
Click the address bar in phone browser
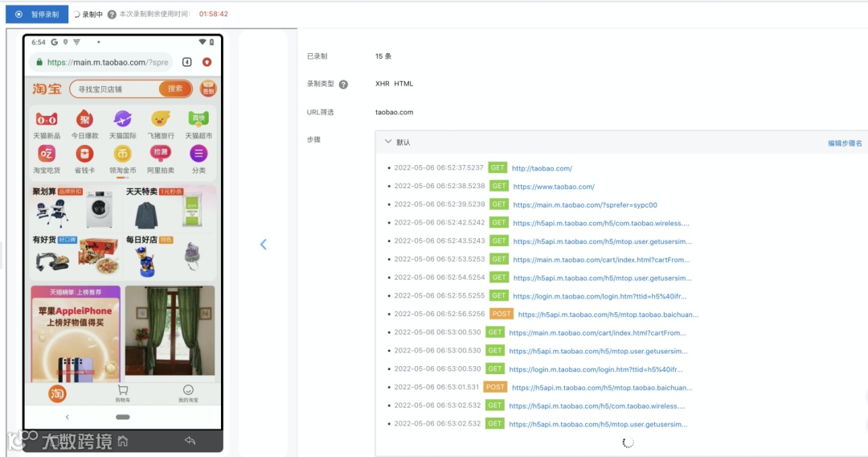pos(101,63)
